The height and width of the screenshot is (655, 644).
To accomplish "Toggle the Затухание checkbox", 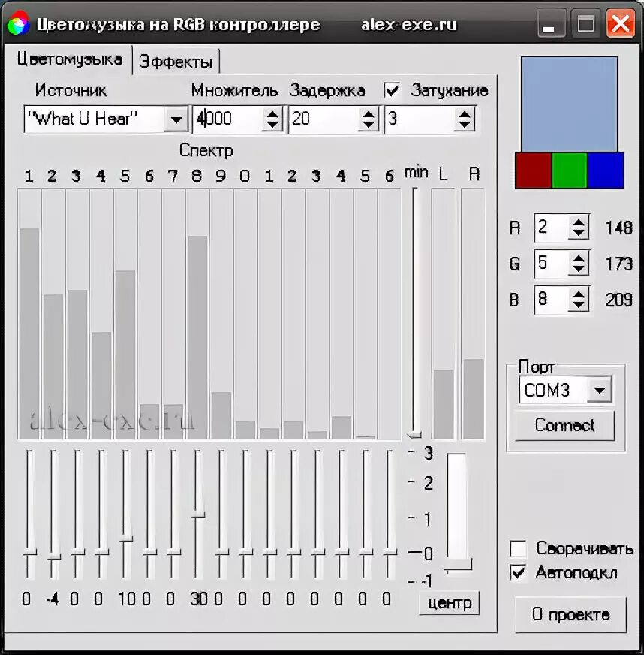I will pos(392,90).
